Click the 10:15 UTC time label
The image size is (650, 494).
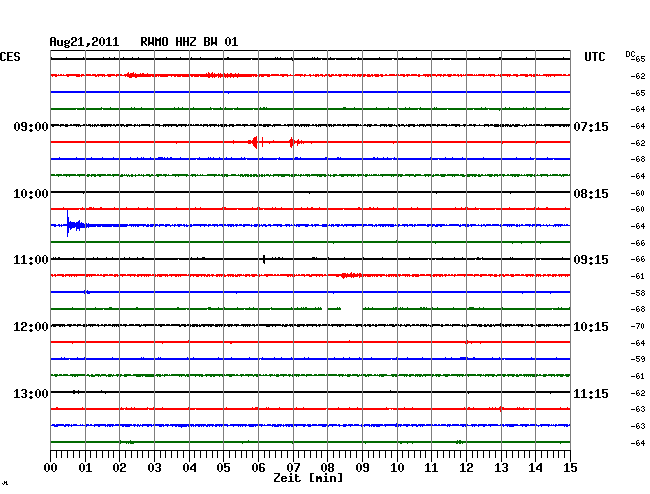[591, 327]
